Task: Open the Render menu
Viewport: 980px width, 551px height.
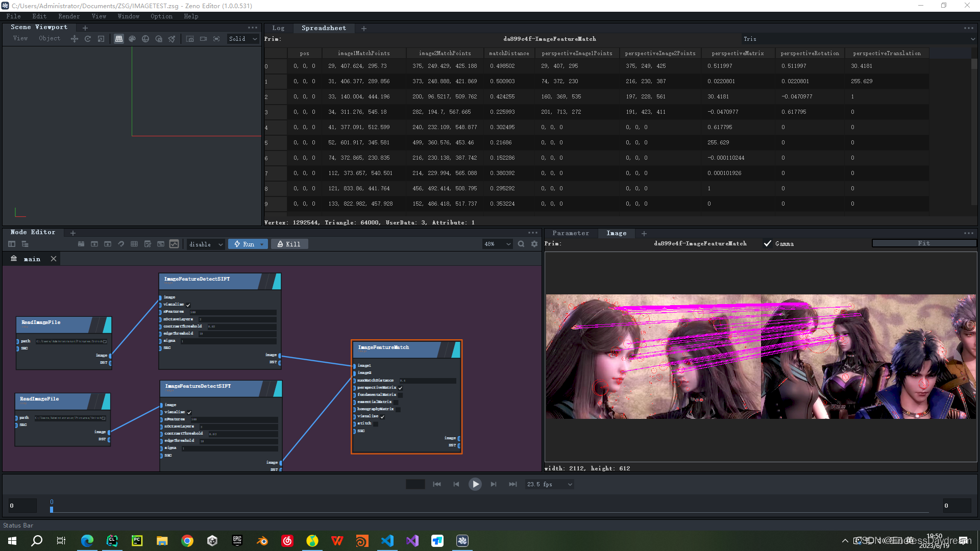Action: coord(69,16)
